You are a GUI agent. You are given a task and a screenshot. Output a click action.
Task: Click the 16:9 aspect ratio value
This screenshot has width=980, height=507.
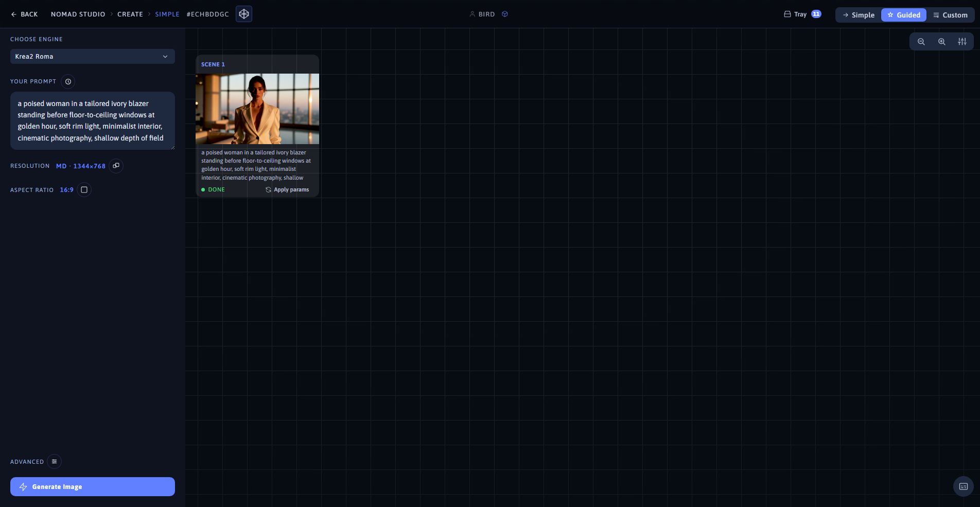(66, 190)
